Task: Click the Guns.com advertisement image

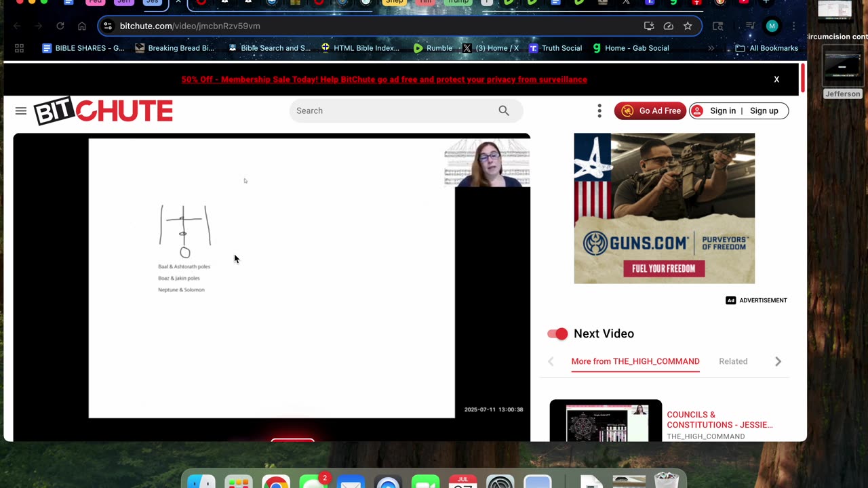Action: (x=664, y=208)
